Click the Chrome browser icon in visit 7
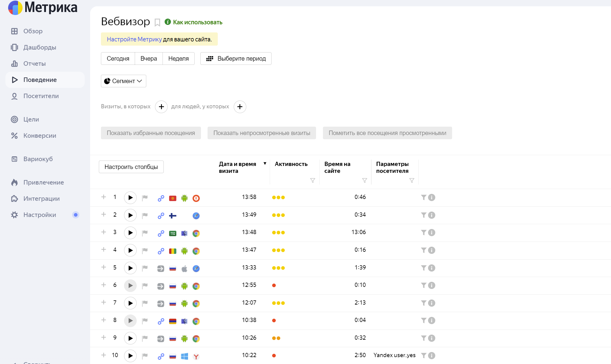 coord(196,303)
